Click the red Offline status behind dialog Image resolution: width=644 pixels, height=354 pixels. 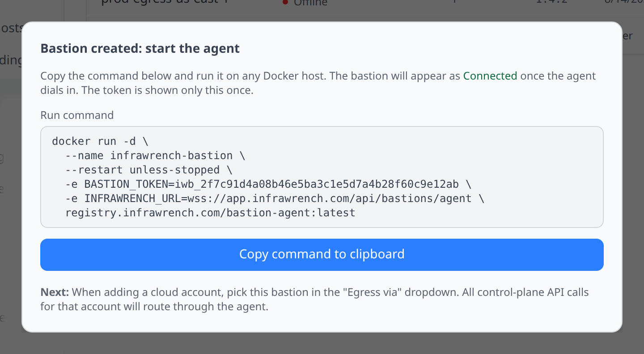point(305,3)
